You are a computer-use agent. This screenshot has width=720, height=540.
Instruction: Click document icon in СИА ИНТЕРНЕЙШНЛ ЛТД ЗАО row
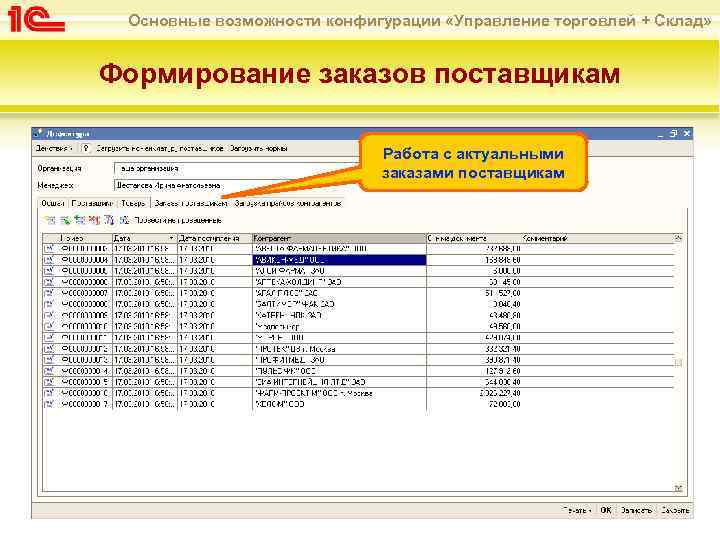tap(49, 382)
